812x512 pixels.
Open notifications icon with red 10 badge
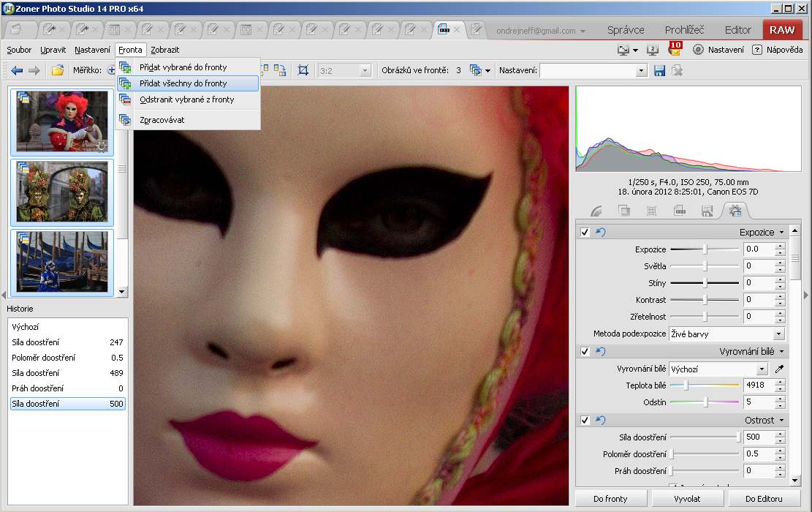point(674,49)
